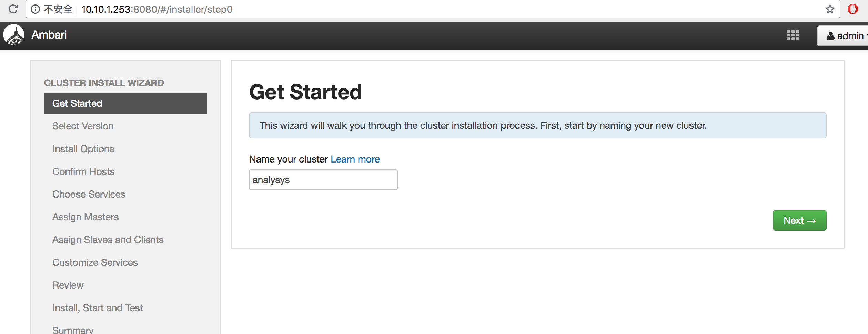Click the browser address bar URL

point(157,9)
